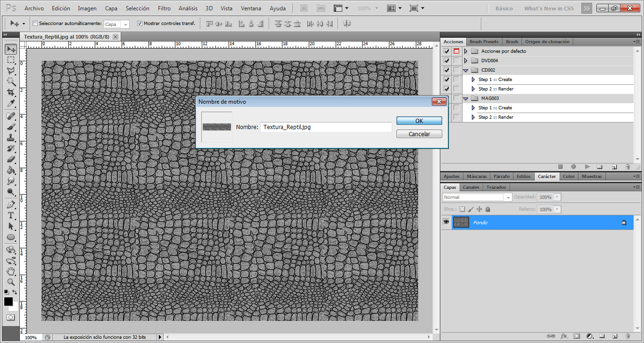Select the Rectangular Marquee tool
This screenshot has height=343, width=644.
[11, 60]
